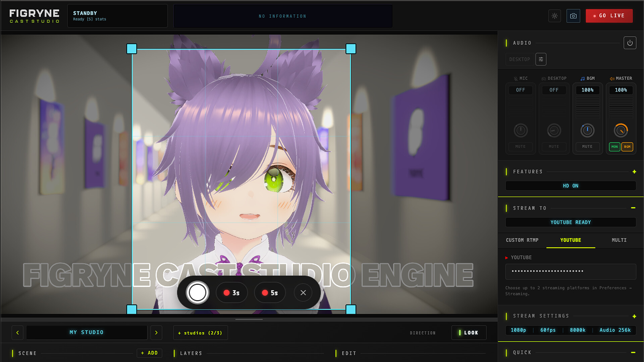Click the NO INFORMATION display

[x=283, y=16]
